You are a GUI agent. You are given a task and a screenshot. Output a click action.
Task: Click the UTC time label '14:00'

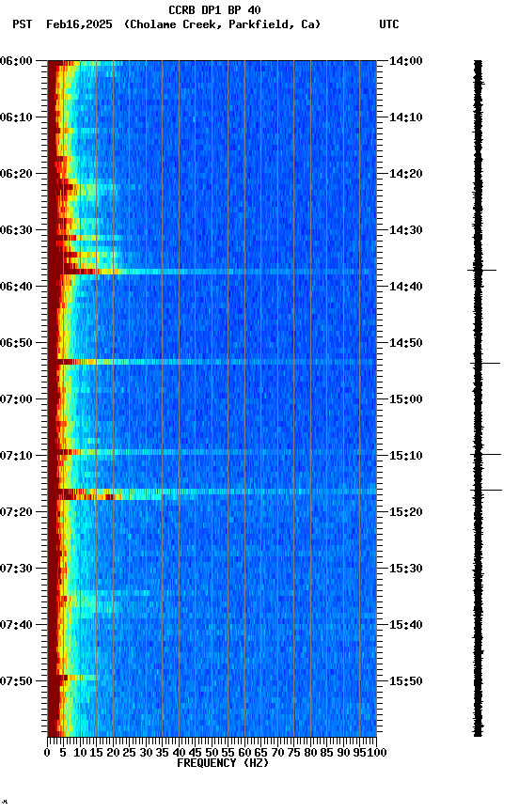click(406, 61)
